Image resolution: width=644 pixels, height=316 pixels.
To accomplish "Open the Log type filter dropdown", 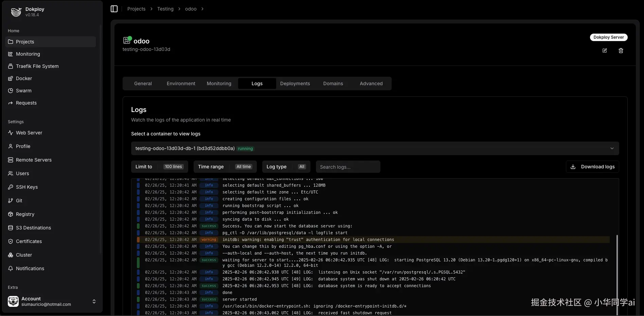I will point(286,167).
